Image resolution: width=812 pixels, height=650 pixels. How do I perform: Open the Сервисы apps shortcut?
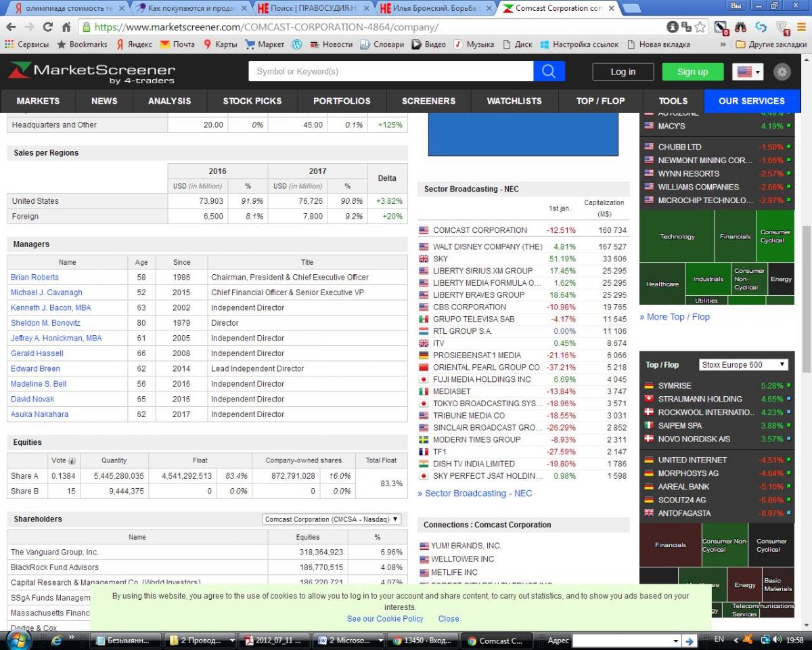(27, 45)
